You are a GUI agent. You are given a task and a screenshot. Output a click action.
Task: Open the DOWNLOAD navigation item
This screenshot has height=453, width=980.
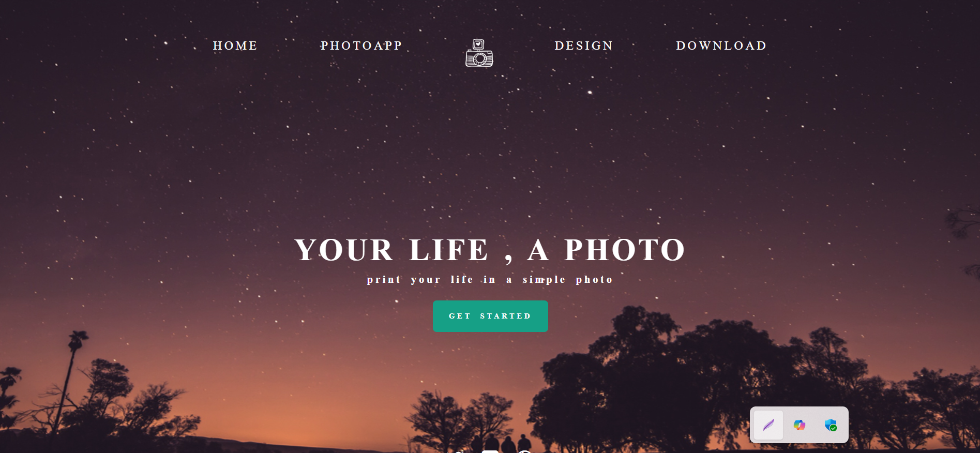721,46
